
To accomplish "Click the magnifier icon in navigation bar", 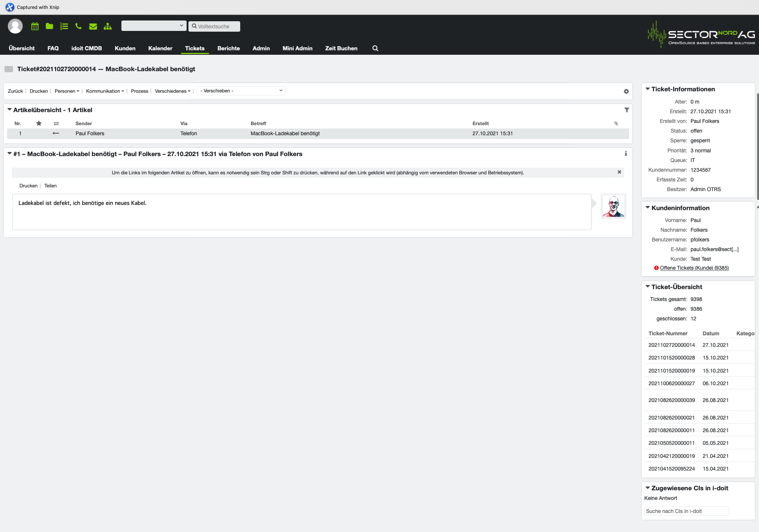I will (x=375, y=48).
